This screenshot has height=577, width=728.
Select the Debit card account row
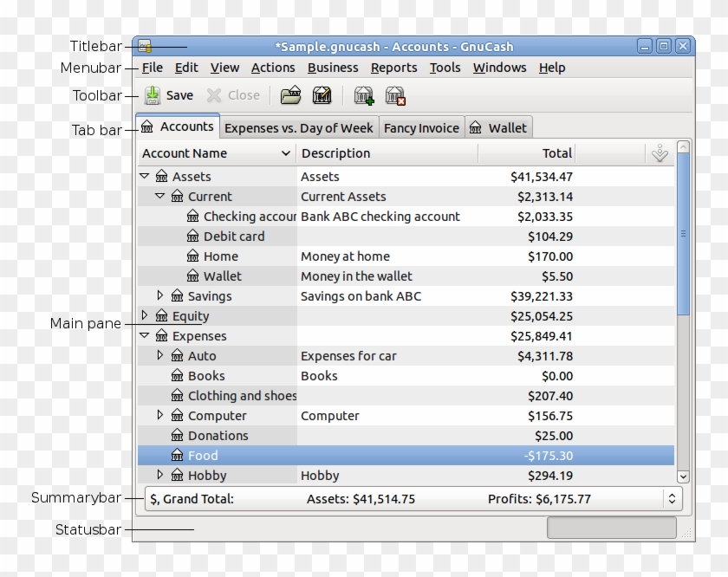pos(234,237)
